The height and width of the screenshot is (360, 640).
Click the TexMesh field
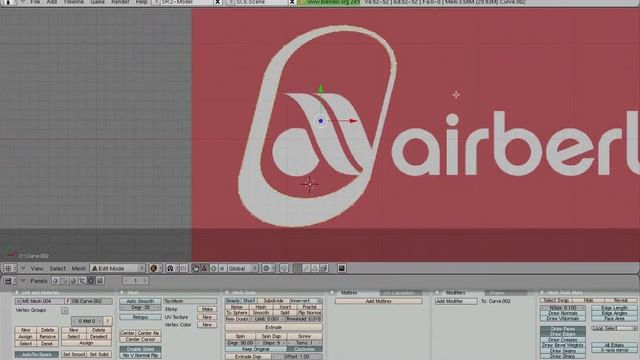[x=190, y=301]
